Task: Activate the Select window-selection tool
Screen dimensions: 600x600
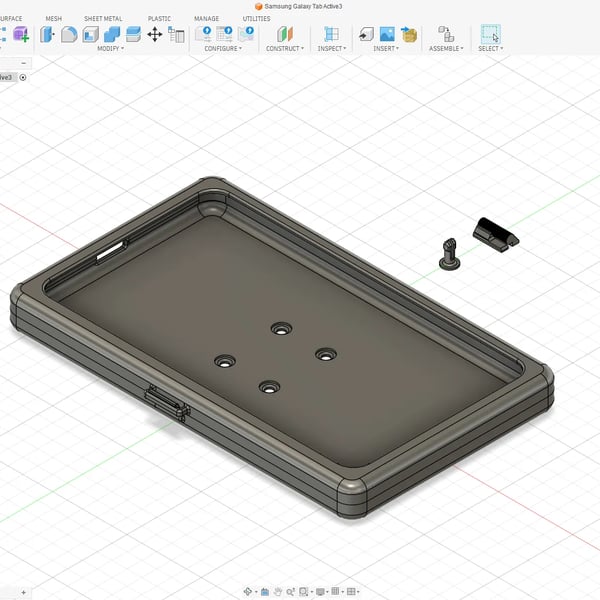Action: 491,34
